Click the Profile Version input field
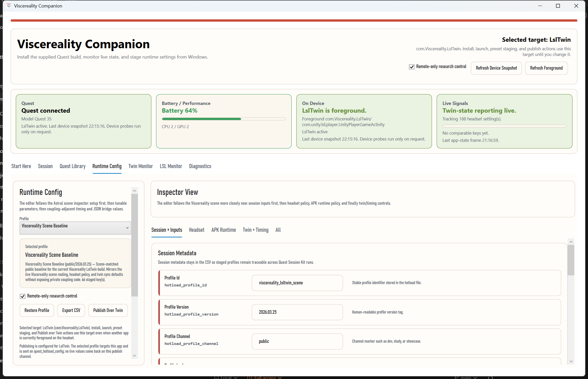588x379 pixels. tap(297, 312)
